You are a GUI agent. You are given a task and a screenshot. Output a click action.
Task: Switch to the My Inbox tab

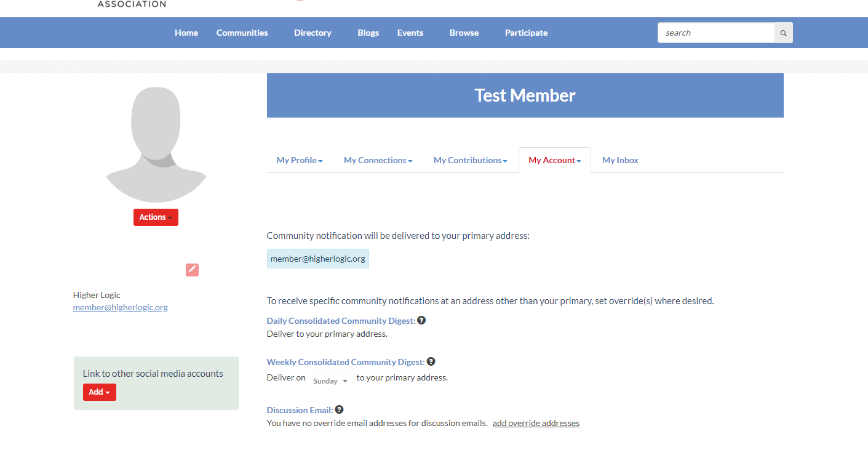click(620, 160)
